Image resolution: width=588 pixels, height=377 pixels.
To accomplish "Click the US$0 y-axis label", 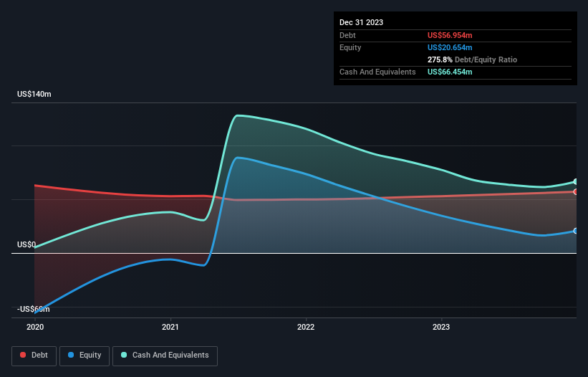I will click(26, 244).
